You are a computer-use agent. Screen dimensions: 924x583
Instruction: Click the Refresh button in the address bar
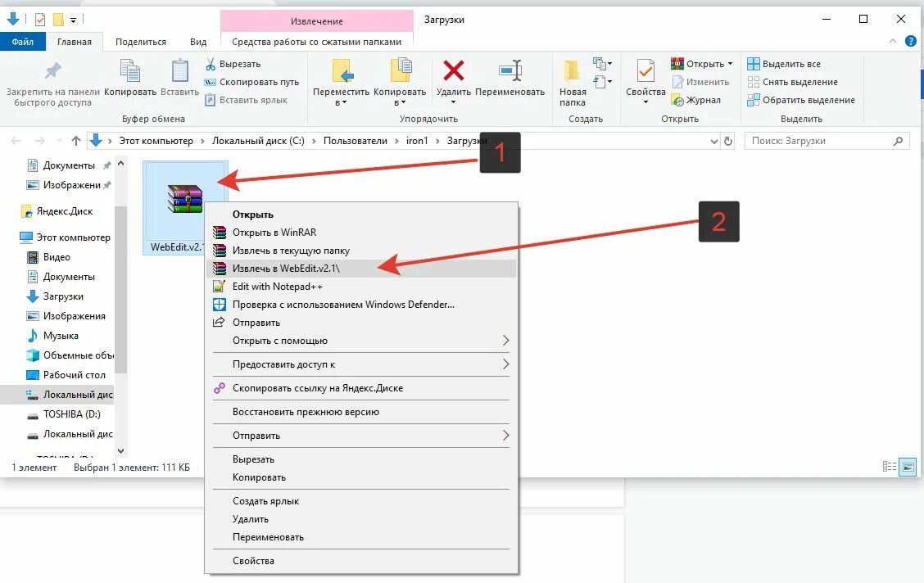tap(727, 141)
